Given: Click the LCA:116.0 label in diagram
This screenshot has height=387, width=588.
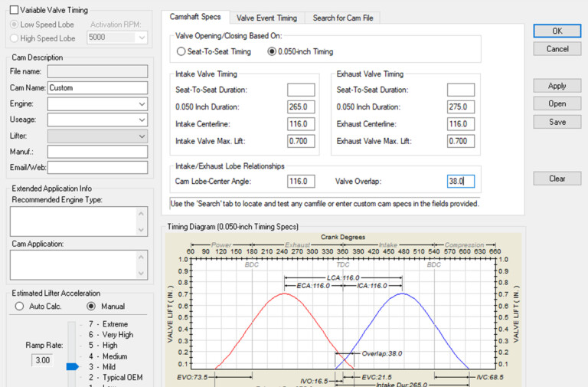Looking at the screenshot, I should point(343,277).
